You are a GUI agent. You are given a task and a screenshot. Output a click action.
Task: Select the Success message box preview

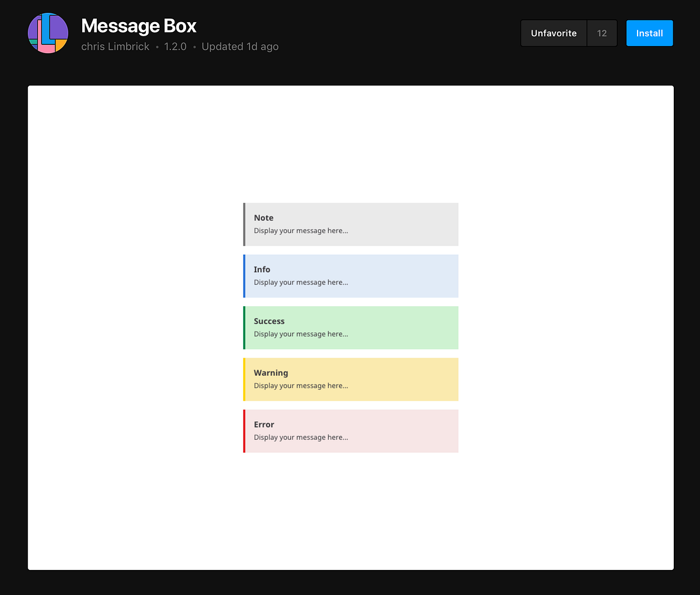pyautogui.click(x=350, y=327)
